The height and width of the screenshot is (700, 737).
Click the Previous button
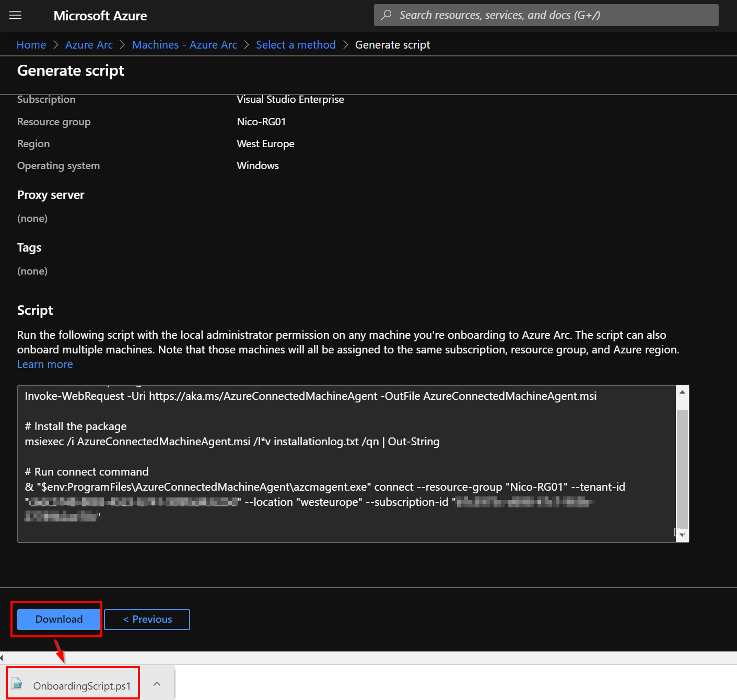[147, 619]
